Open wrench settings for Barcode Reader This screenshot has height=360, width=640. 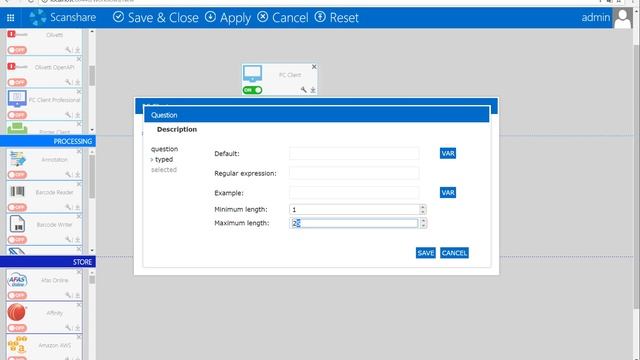click(68, 207)
